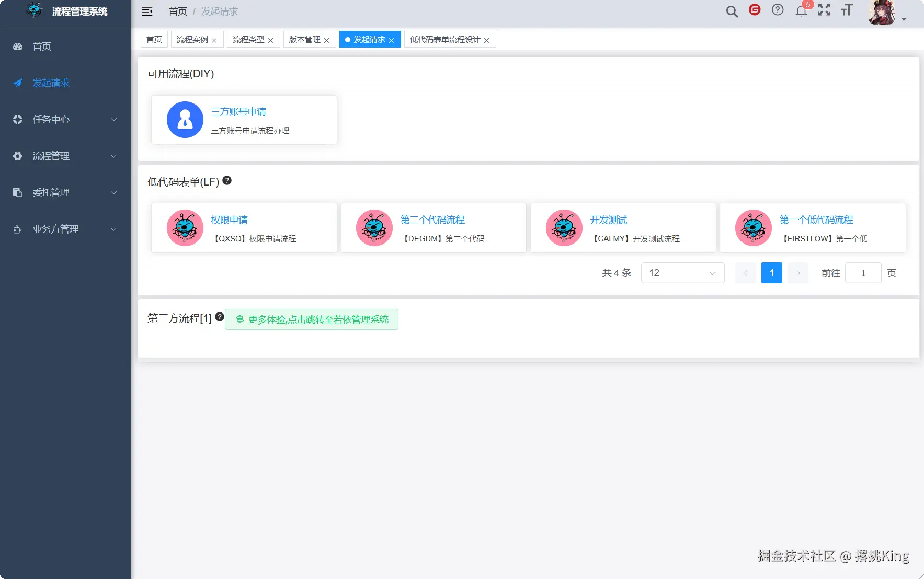Select 发起请求 in the sidebar
This screenshot has height=579, width=924.
(65, 83)
